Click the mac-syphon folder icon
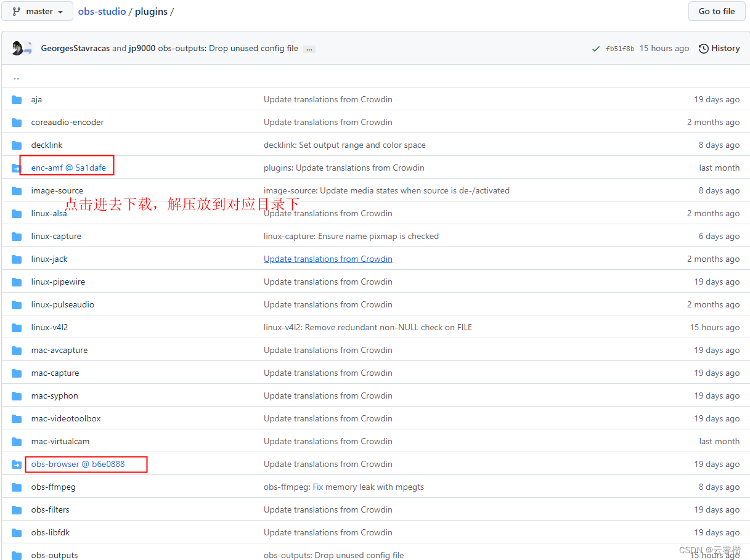Image resolution: width=750 pixels, height=560 pixels. click(x=17, y=396)
